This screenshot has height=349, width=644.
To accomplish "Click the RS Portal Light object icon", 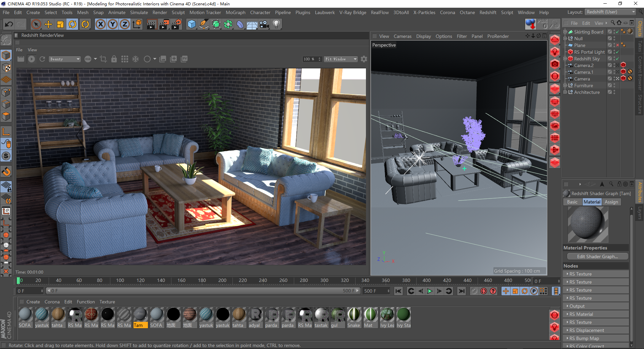I will [571, 52].
